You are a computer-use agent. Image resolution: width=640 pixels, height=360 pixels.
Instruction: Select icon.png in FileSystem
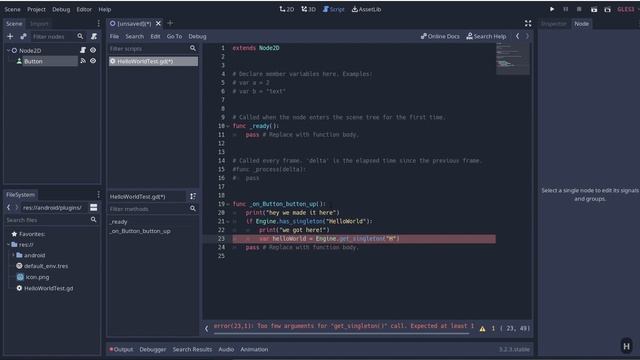tap(38, 277)
